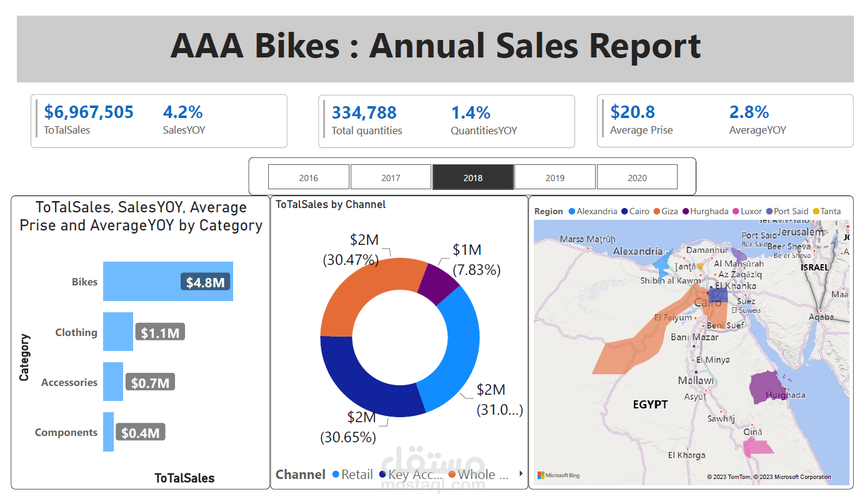Expand the Channel legend with the right arrow
The height and width of the screenshot is (504, 867).
(521, 474)
